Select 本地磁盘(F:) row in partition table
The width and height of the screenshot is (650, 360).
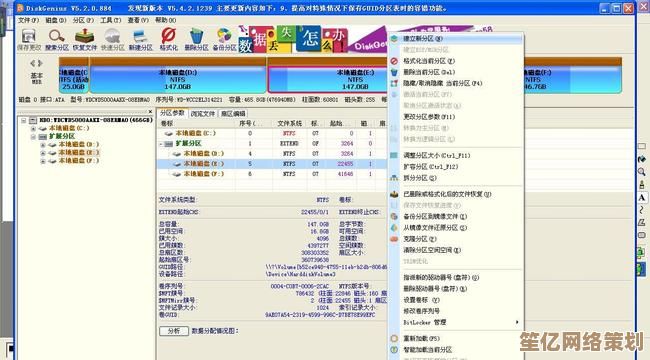click(272, 174)
